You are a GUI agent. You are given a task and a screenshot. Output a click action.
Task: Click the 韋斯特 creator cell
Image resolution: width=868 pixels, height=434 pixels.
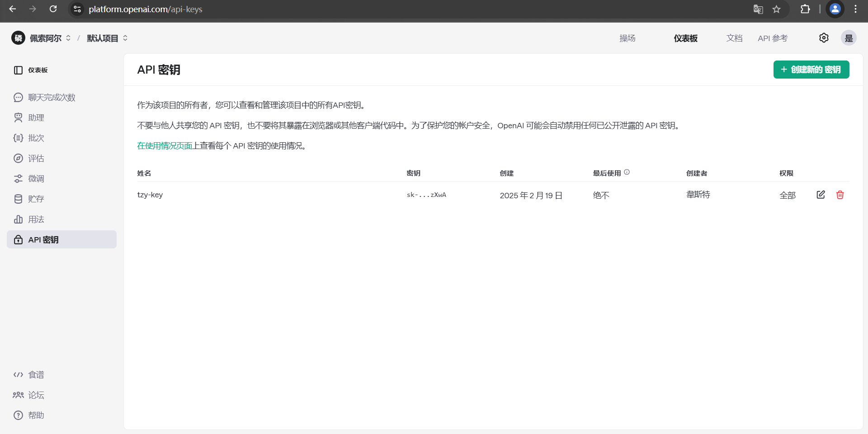[x=698, y=195]
